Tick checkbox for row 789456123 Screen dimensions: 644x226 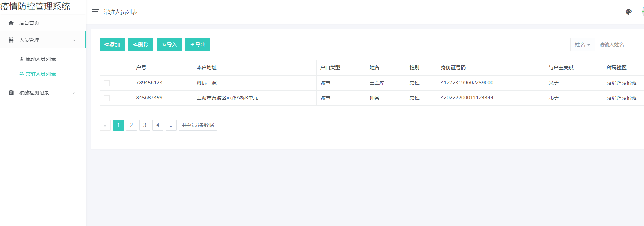tap(107, 83)
